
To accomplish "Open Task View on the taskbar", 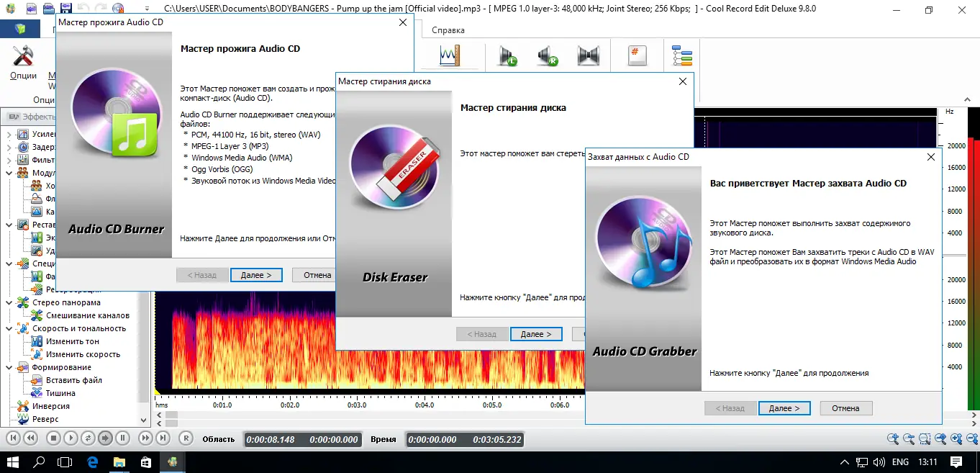I will pyautogui.click(x=65, y=461).
